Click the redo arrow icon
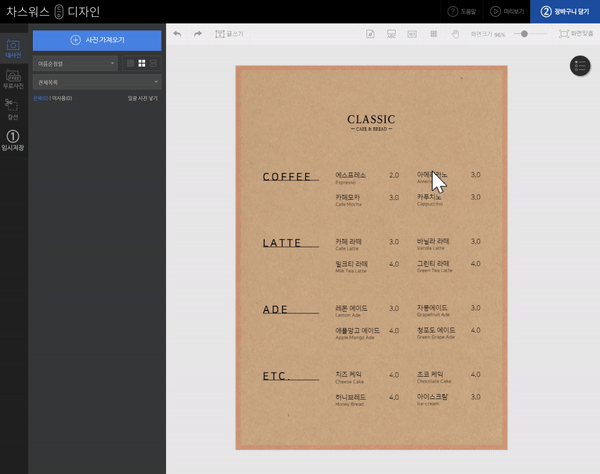The image size is (600, 474). point(197,34)
